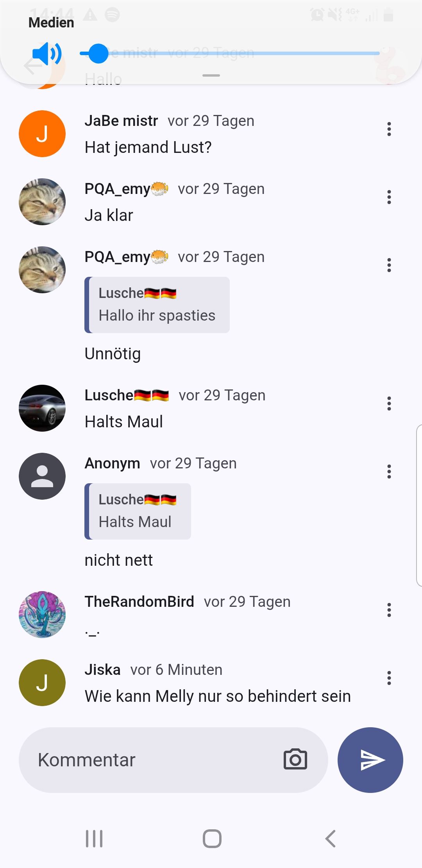
Task: Jump to quoted 'Halts Maul' reply
Action: 138,511
